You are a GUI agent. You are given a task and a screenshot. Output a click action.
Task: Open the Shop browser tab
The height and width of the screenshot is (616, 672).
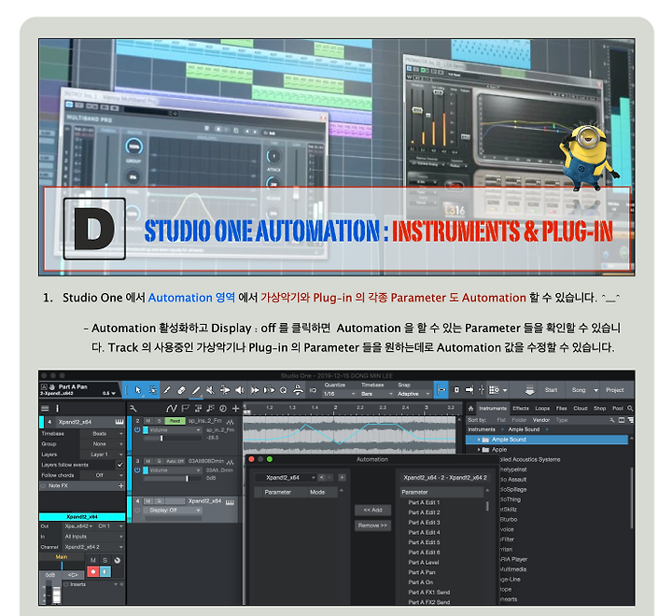(599, 409)
